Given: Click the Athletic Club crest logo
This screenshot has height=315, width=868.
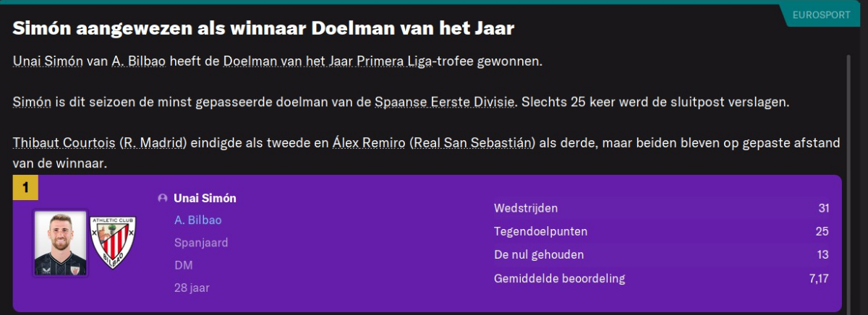Looking at the screenshot, I should (x=114, y=243).
